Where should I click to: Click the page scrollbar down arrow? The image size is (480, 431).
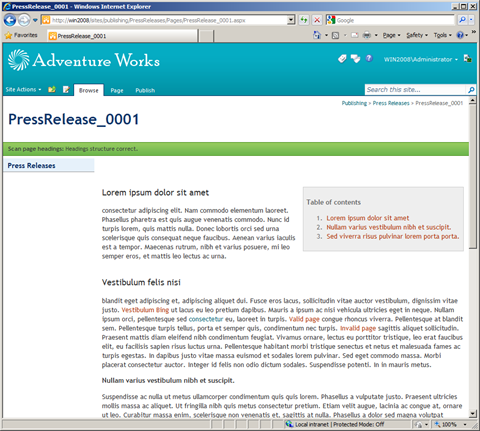click(473, 414)
